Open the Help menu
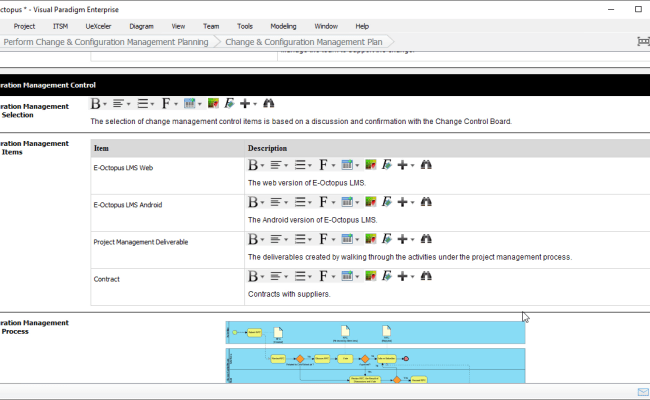 pyautogui.click(x=362, y=27)
